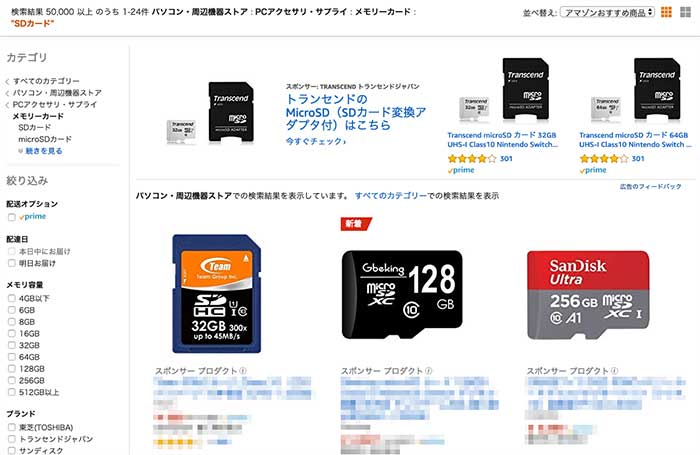Image resolution: width=700 pixels, height=455 pixels.
Task: Switch to gray list view icon
Action: point(685,12)
